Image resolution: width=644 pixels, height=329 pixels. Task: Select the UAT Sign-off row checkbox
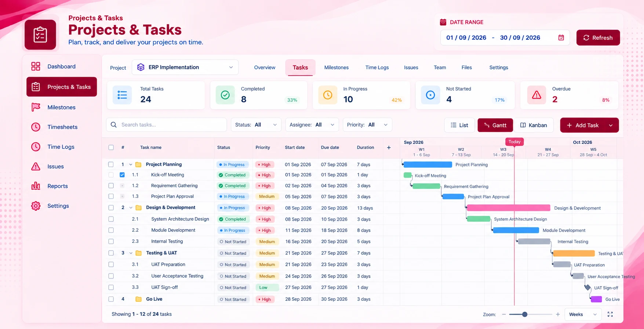tap(111, 288)
